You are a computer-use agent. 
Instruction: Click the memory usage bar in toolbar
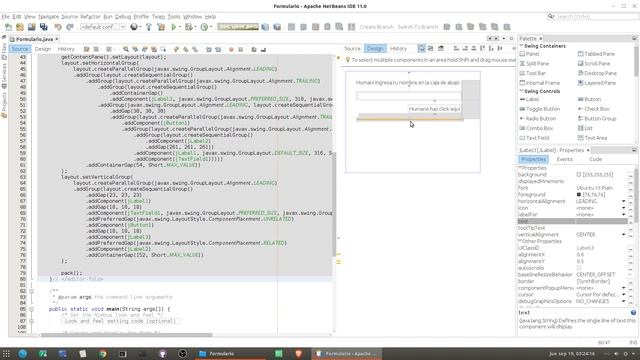pyautogui.click(x=238, y=27)
